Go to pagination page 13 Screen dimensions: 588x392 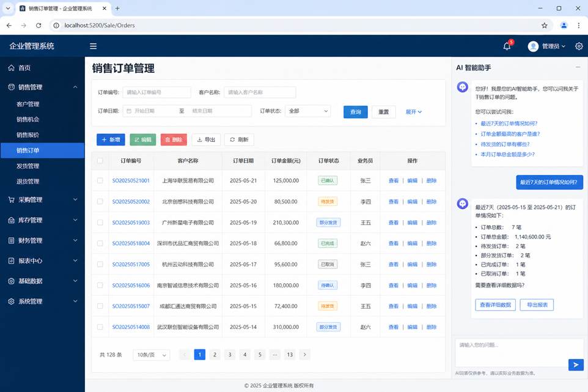290,355
